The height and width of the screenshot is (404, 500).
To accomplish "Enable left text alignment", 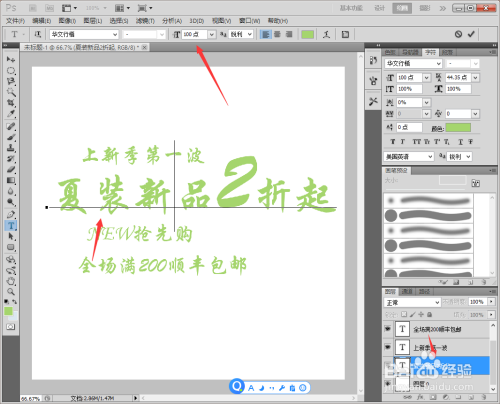I will coord(265,34).
